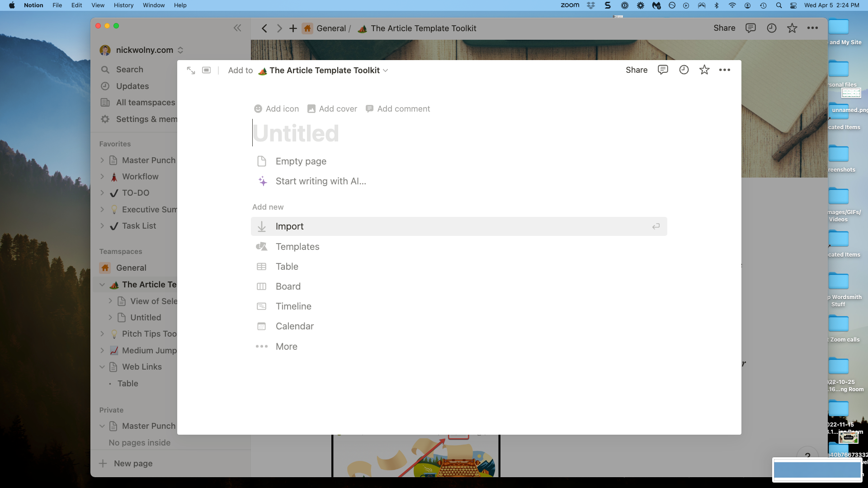Click the plus icon beside navigation arrows

(x=293, y=28)
